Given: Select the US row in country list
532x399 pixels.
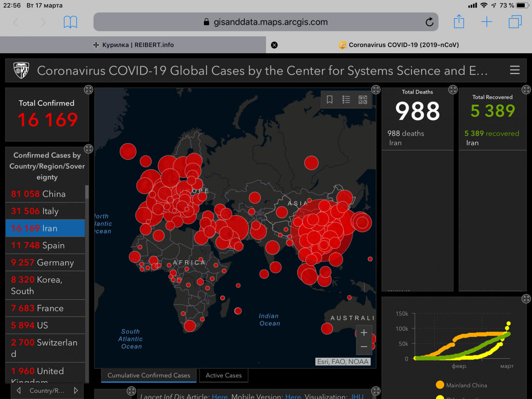Looking at the screenshot, I should [45, 325].
